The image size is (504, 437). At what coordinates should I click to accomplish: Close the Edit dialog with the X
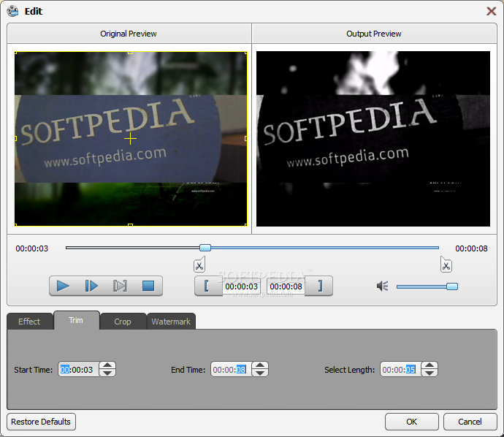coord(492,11)
